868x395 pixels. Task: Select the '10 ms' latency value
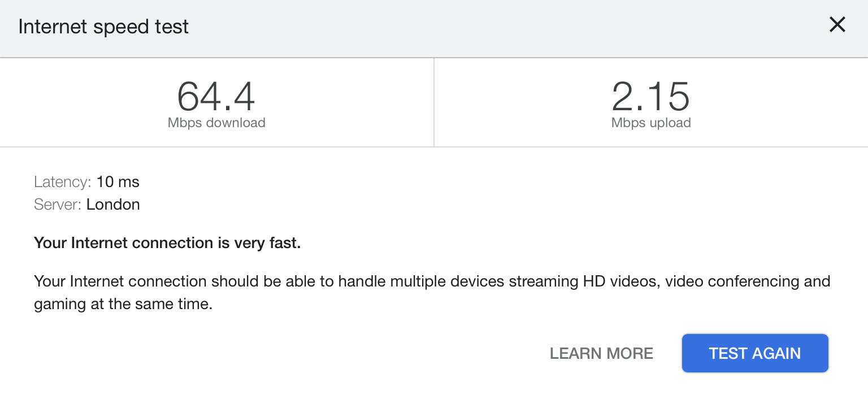[118, 182]
